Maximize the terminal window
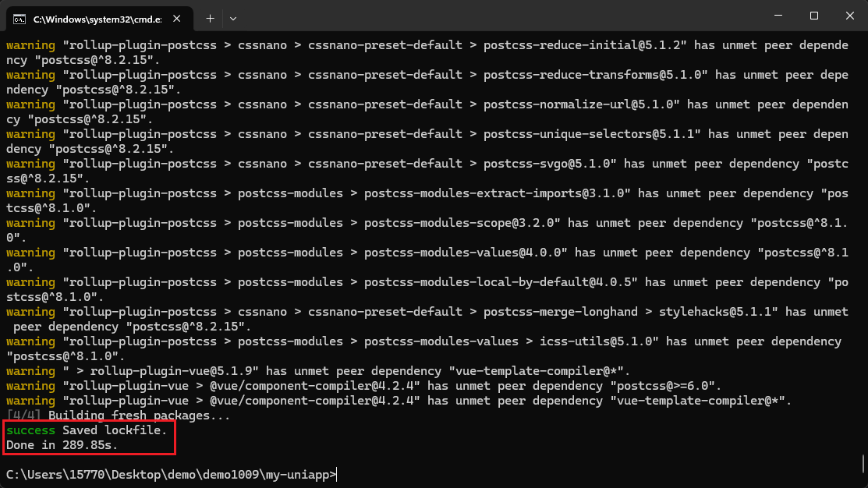The image size is (868, 488). pos(813,16)
